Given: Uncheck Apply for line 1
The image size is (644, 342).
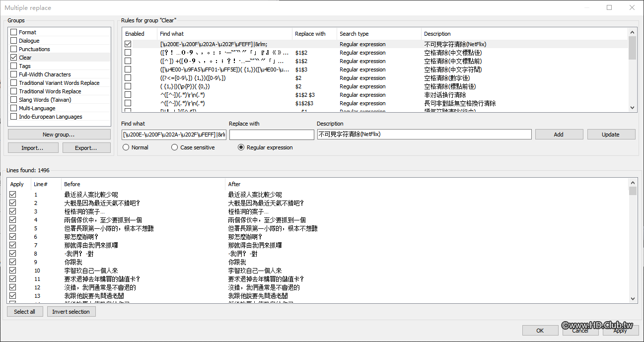Looking at the screenshot, I should [x=13, y=195].
